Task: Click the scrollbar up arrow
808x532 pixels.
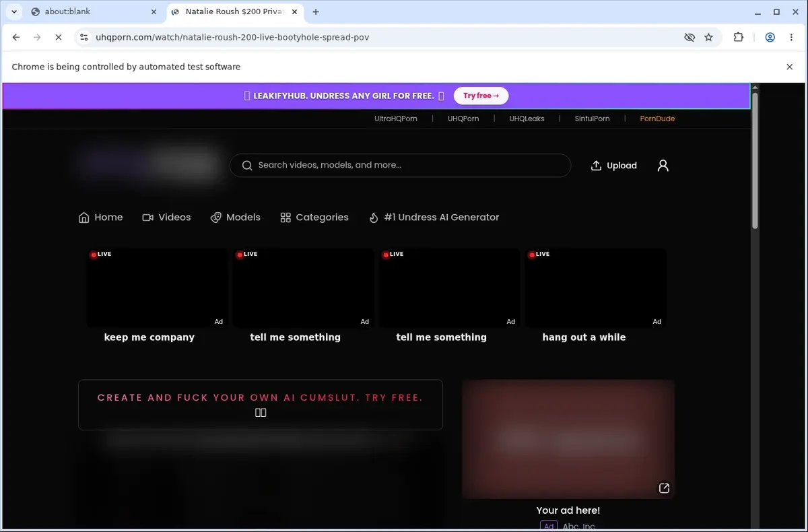Action: [755, 87]
